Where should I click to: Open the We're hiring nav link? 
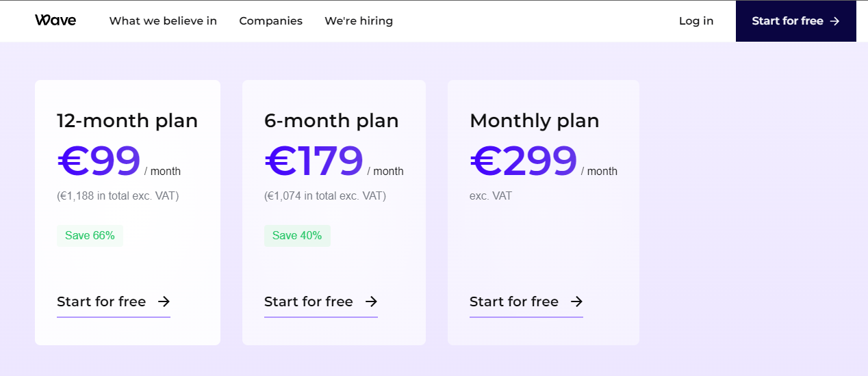pos(359,21)
